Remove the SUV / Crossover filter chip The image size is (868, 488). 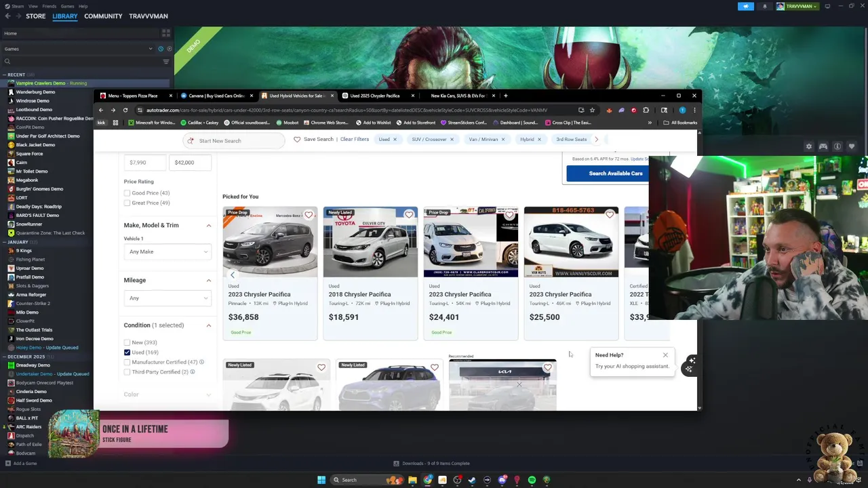pyautogui.click(x=452, y=140)
